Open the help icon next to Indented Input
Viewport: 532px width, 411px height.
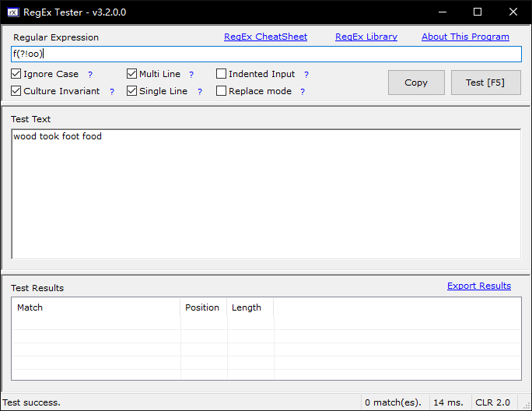tap(306, 75)
